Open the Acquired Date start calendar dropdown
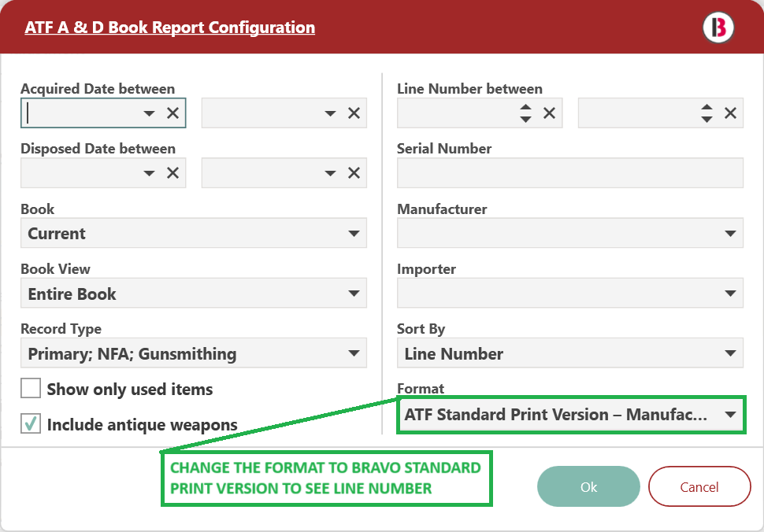The image size is (764, 532). click(x=149, y=113)
